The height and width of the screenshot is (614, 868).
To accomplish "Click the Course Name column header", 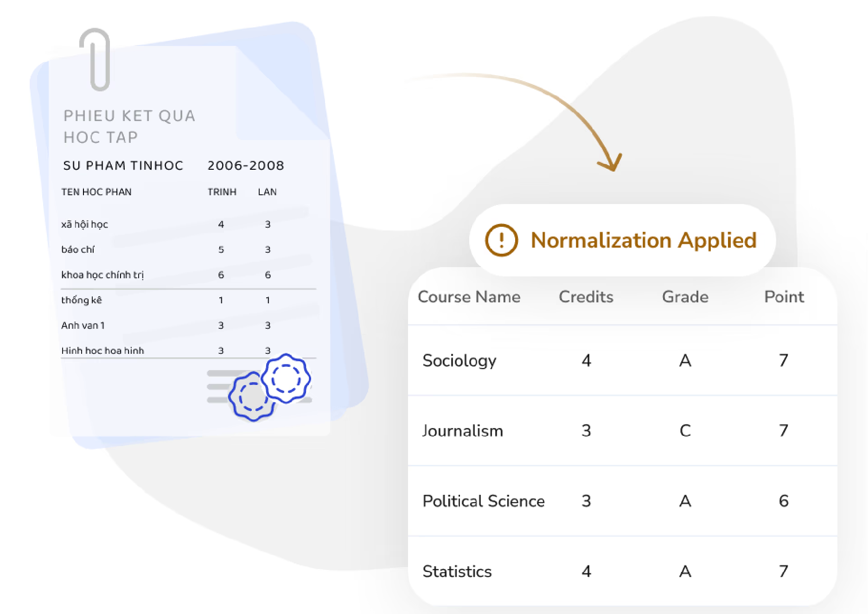I will coord(469,297).
